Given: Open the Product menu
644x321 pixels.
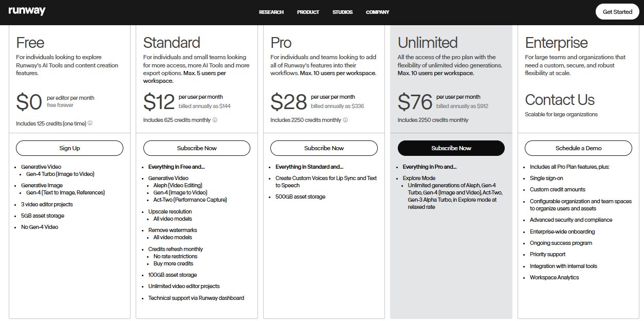Looking at the screenshot, I should (308, 12).
